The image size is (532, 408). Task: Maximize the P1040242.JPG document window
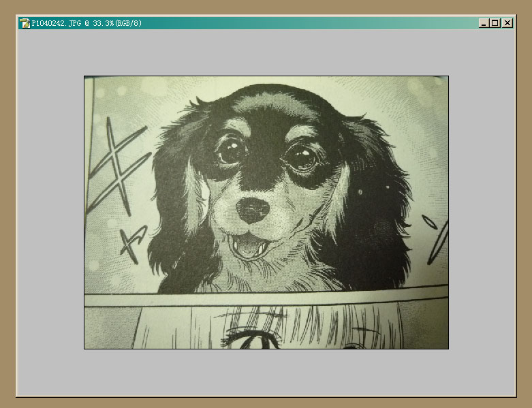495,23
